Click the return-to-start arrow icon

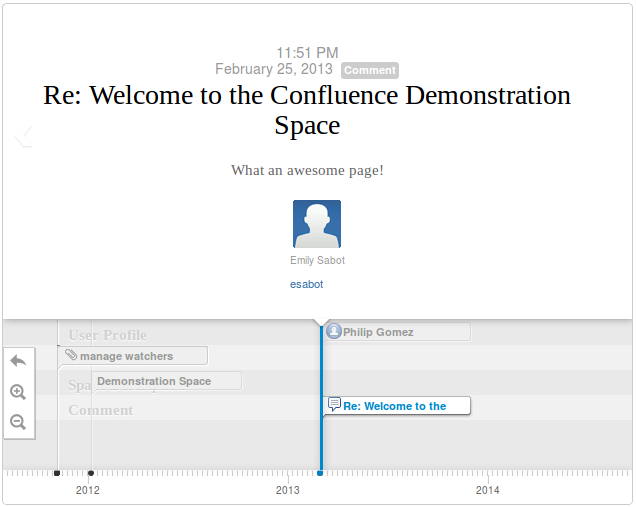18,361
